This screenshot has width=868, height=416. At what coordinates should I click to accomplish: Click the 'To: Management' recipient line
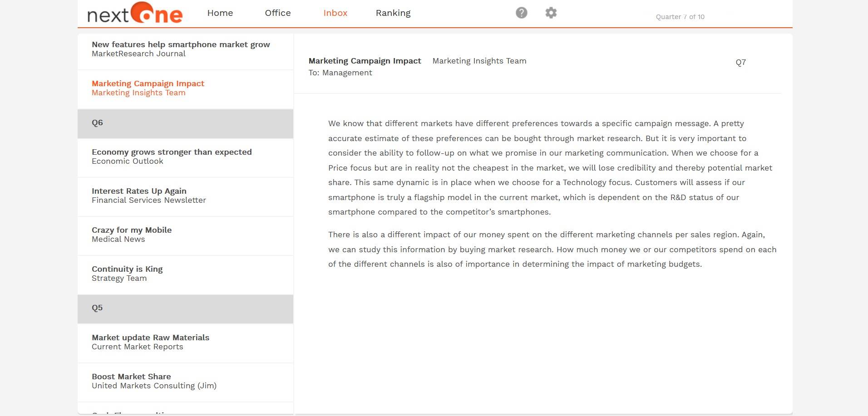click(x=340, y=73)
